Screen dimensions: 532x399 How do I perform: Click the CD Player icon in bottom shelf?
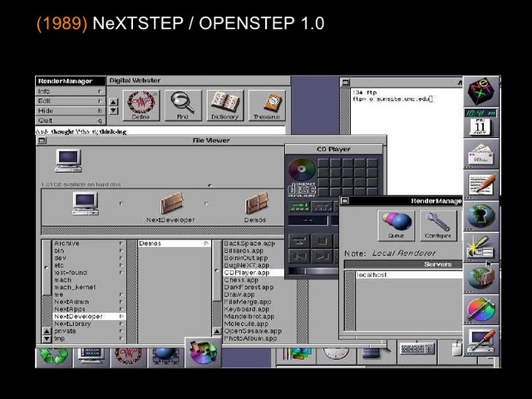[203, 352]
